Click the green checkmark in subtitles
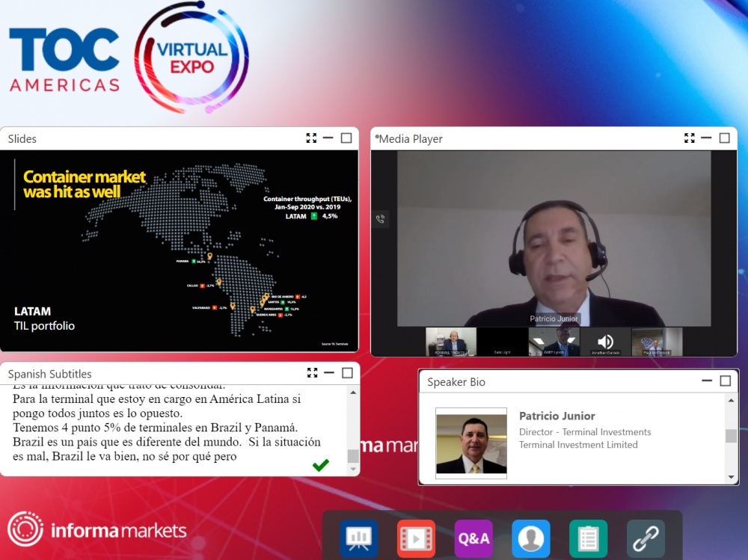This screenshot has width=748, height=560. click(321, 464)
